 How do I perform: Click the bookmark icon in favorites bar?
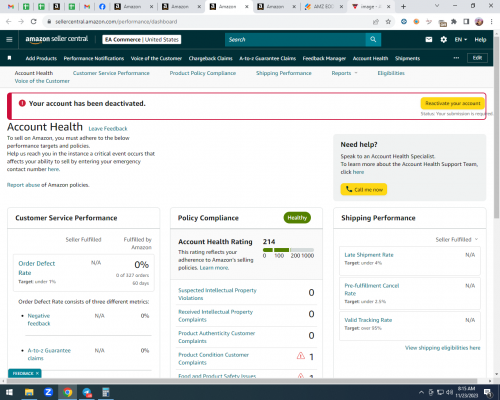tap(9, 58)
